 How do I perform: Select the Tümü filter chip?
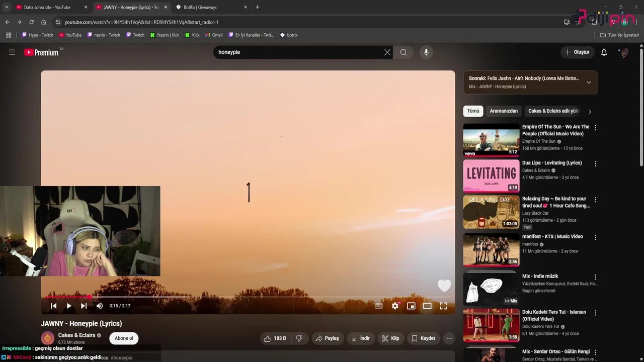(x=473, y=111)
